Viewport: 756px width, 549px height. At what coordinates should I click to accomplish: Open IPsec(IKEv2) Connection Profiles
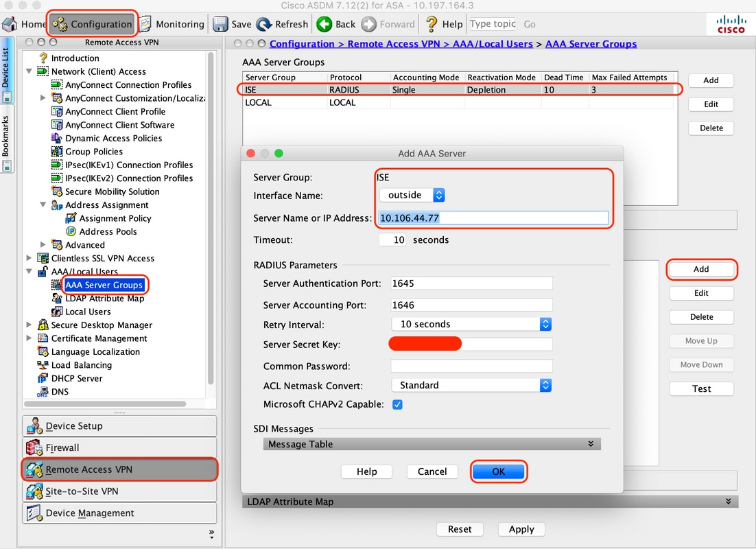pyautogui.click(x=129, y=178)
